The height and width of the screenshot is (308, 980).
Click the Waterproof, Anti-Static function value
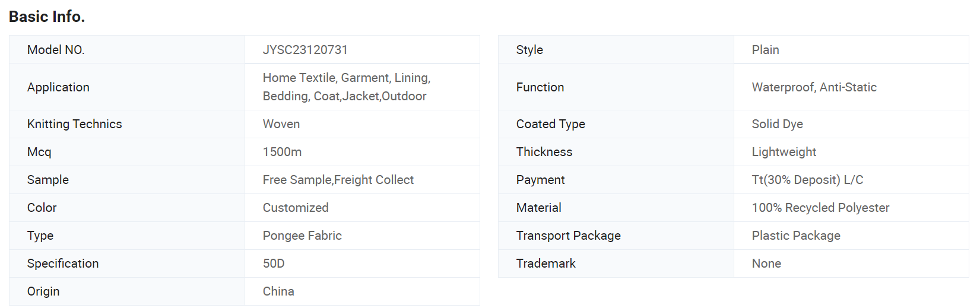click(814, 87)
